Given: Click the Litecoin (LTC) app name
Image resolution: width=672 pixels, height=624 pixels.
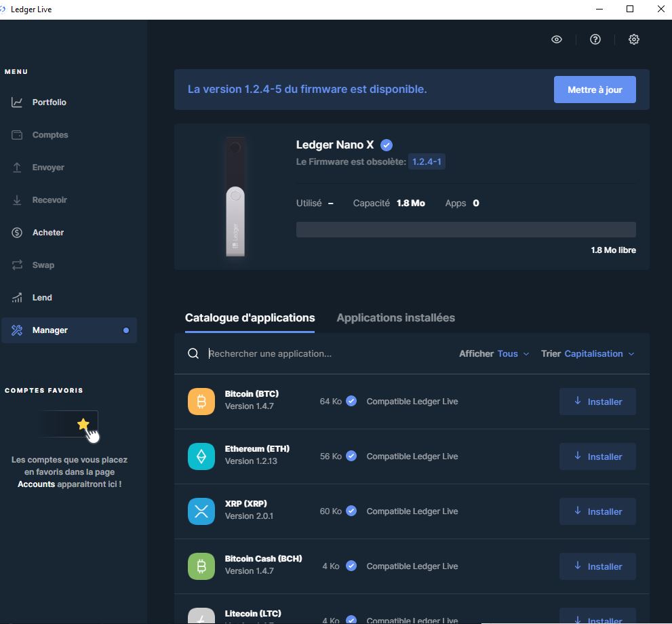Looking at the screenshot, I should (253, 613).
